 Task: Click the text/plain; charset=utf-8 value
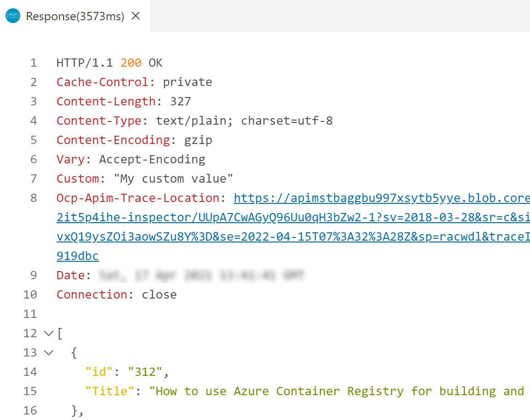pyautogui.click(x=244, y=121)
